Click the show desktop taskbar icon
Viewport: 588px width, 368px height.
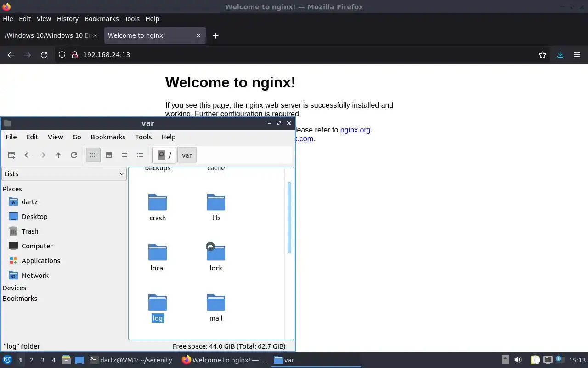pyautogui.click(x=79, y=360)
